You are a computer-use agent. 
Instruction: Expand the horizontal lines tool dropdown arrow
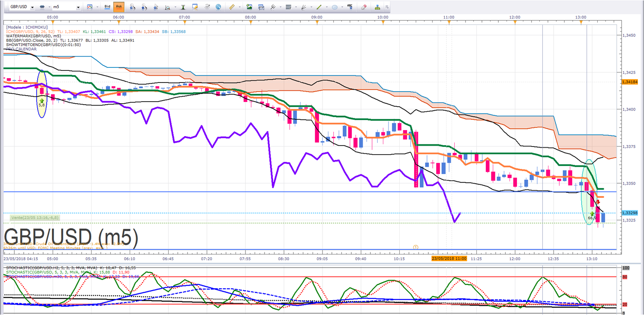(x=296, y=7)
